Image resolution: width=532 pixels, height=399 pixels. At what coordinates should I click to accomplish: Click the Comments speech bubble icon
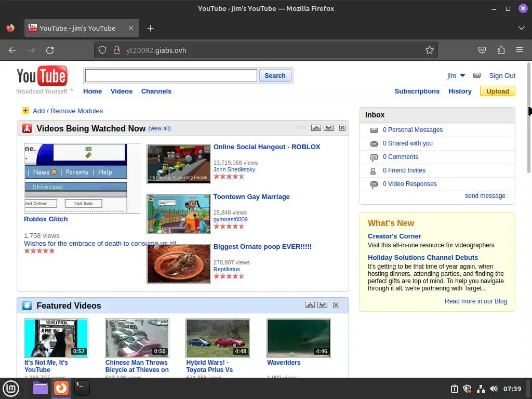(374, 157)
